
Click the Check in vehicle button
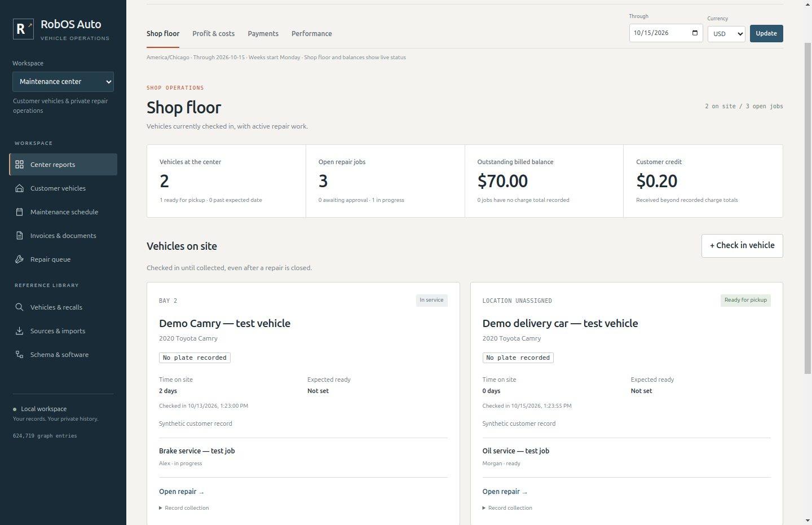pos(742,246)
